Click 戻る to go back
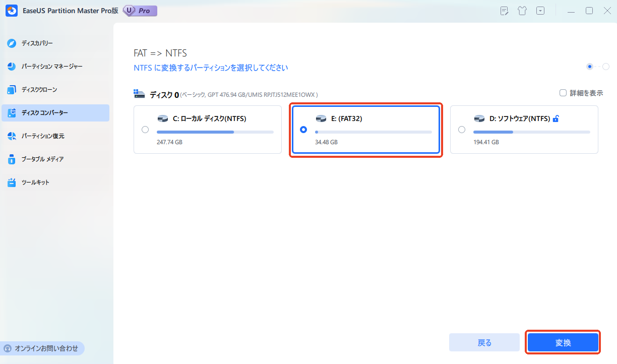This screenshot has width=617, height=364. [484, 342]
